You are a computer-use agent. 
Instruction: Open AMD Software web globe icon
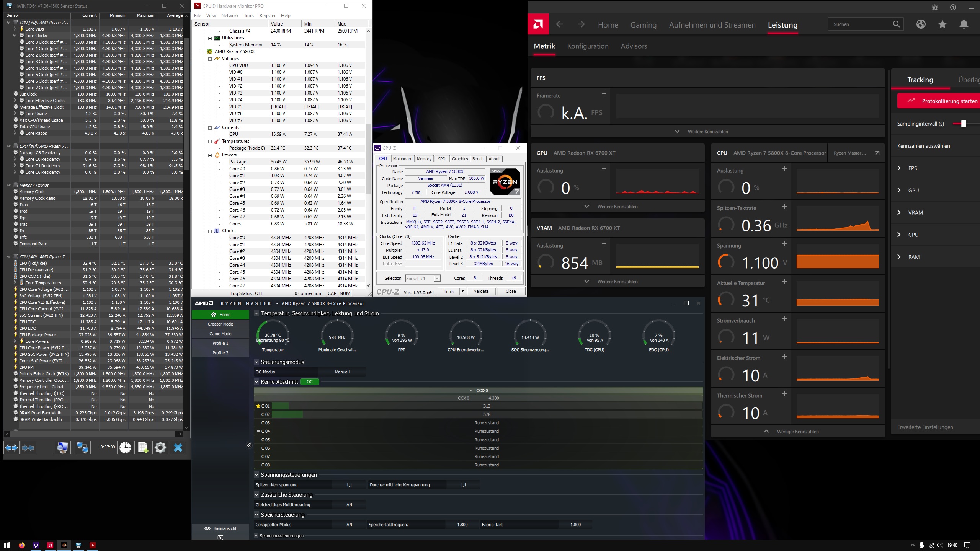click(921, 24)
